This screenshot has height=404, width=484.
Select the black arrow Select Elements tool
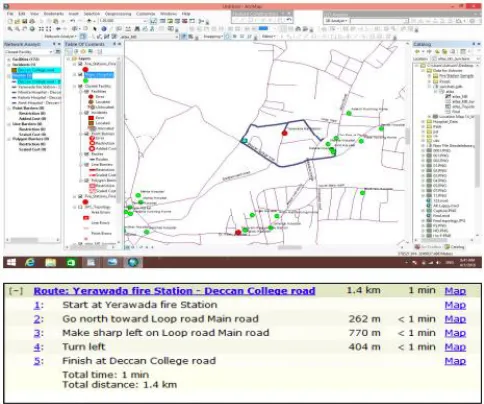point(95,29)
